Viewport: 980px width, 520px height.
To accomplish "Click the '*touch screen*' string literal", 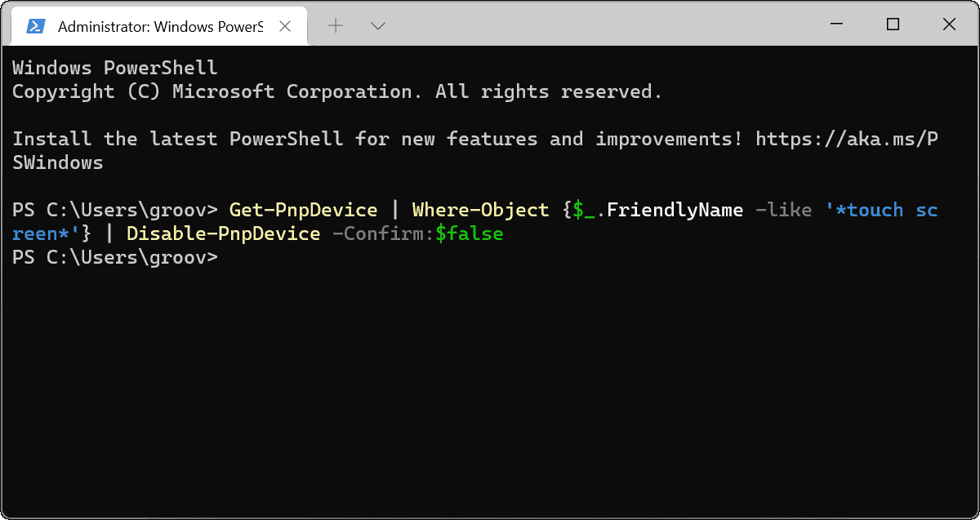I will tap(883, 210).
